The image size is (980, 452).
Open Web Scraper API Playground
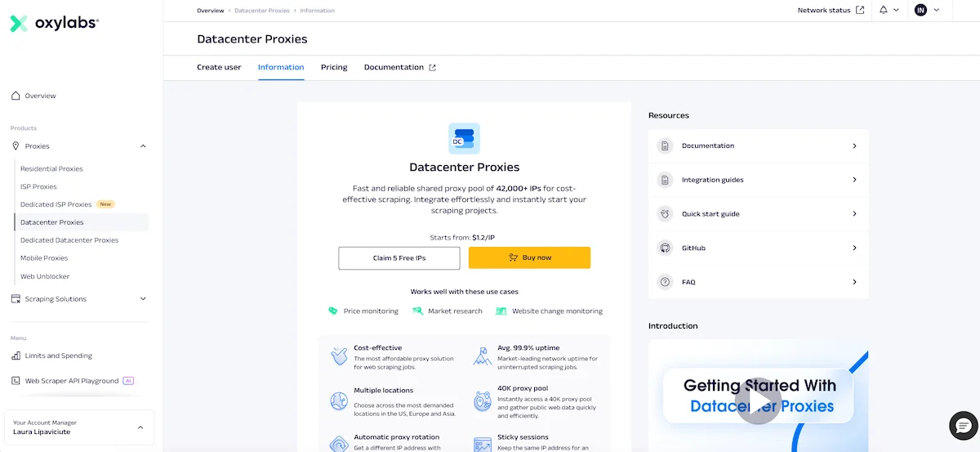[72, 381]
